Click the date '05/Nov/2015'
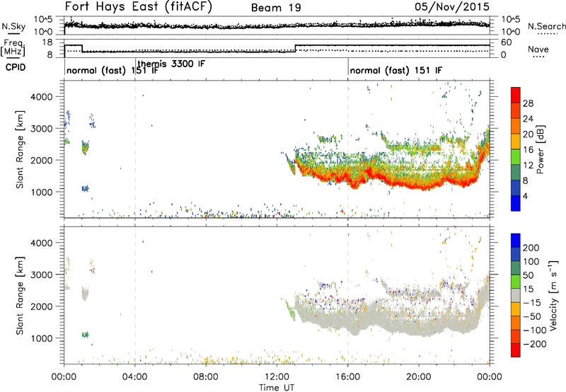Viewport: 566px width, 392px height. (x=452, y=7)
